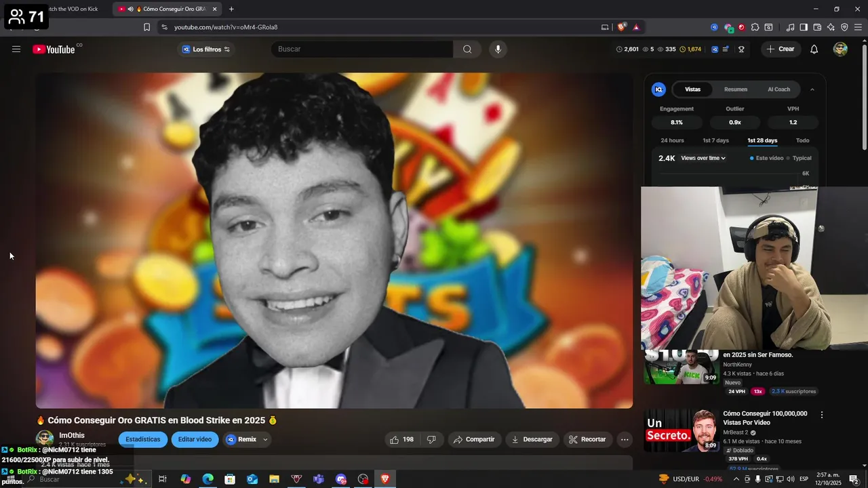Screen dimensions: 868x488
Task: Select 1st 7 days time range
Action: click(715, 140)
